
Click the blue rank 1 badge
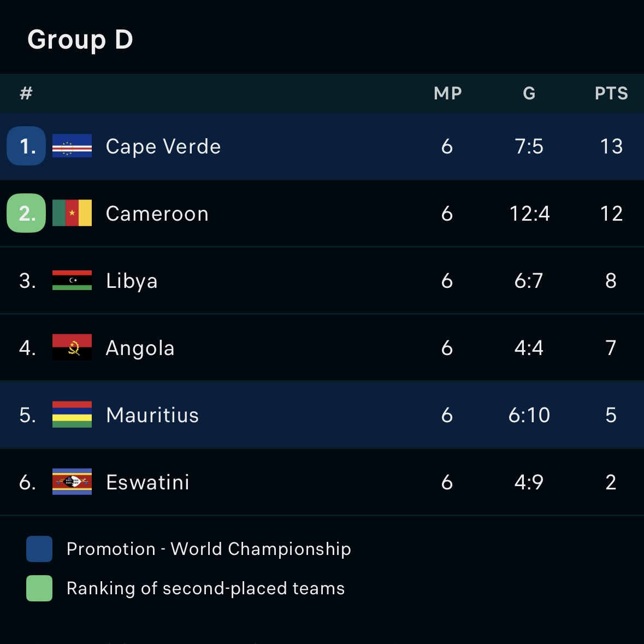26,146
